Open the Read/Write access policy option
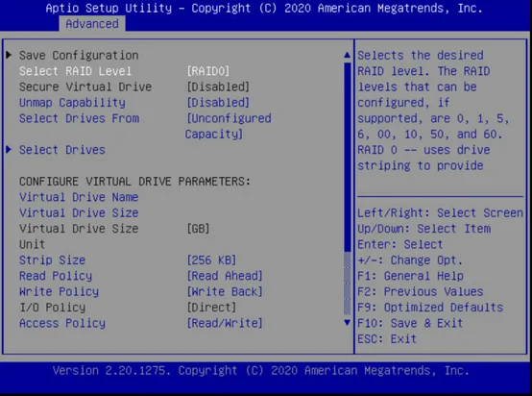The image size is (532, 396). (225, 323)
